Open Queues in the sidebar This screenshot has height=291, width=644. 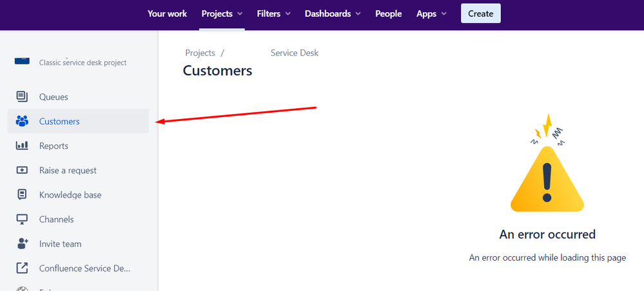point(78,97)
